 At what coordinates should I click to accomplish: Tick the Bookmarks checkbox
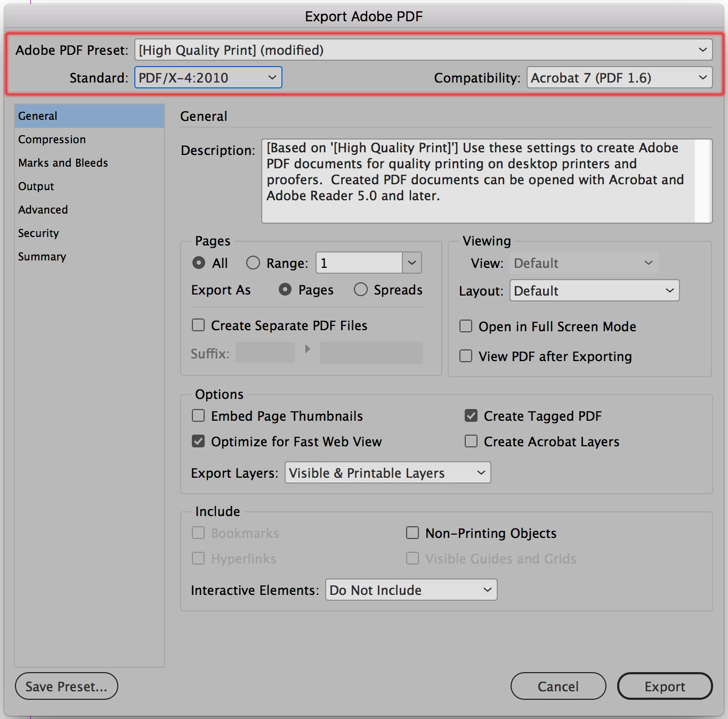pos(198,533)
